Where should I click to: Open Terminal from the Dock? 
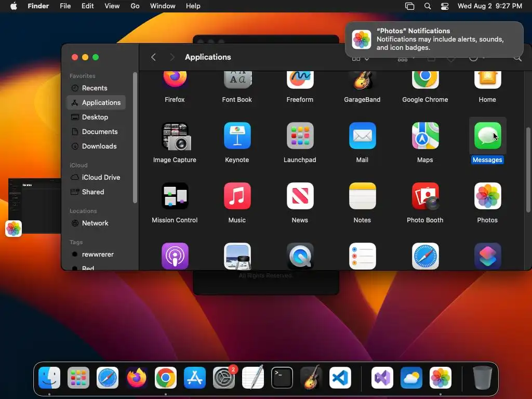pos(282,378)
